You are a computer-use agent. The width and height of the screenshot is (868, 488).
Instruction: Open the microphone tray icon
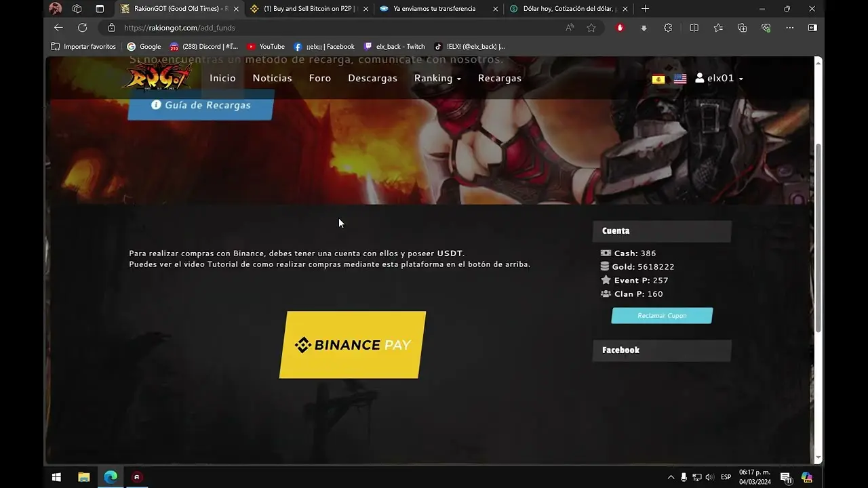(684, 477)
